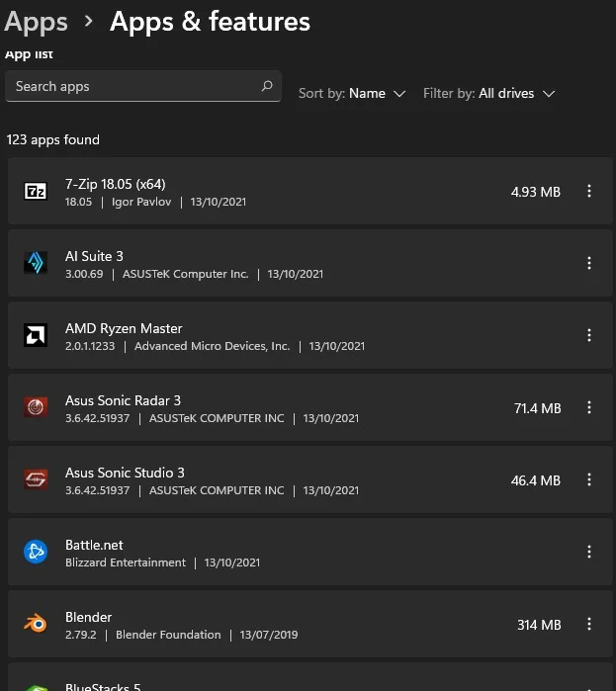
Task: Open the Sort by Name dropdown
Action: (x=352, y=94)
